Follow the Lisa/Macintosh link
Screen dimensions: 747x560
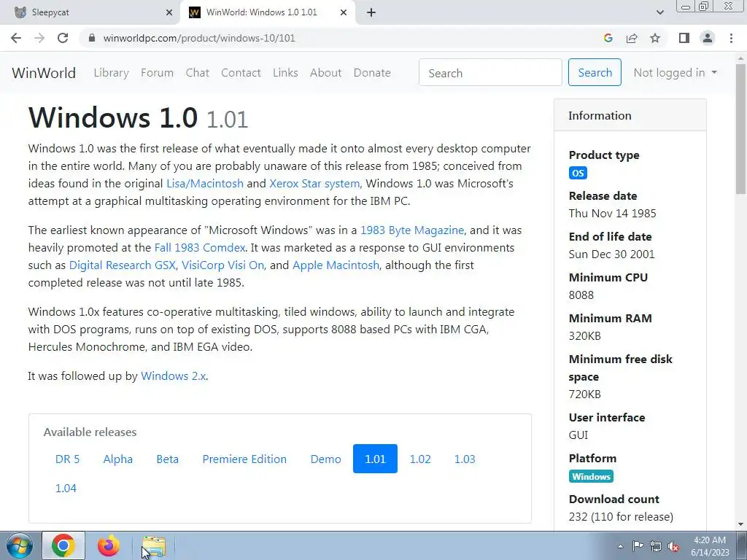point(205,183)
